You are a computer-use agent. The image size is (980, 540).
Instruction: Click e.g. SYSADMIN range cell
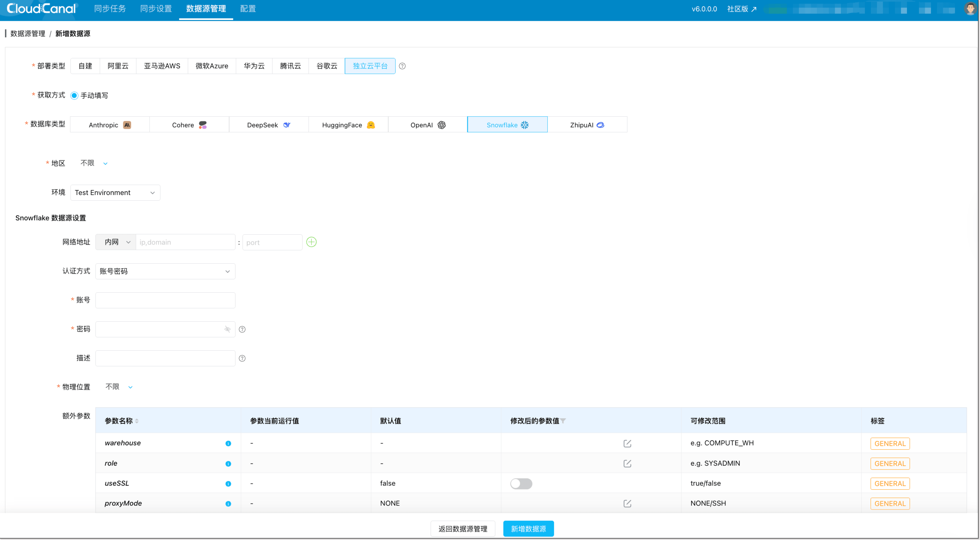pos(715,463)
